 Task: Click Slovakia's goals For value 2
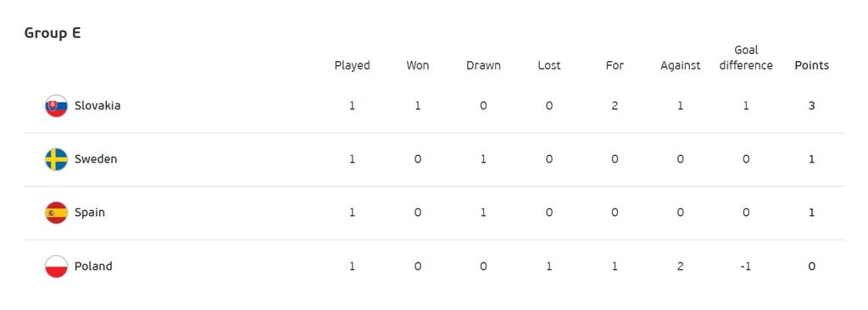coord(615,106)
